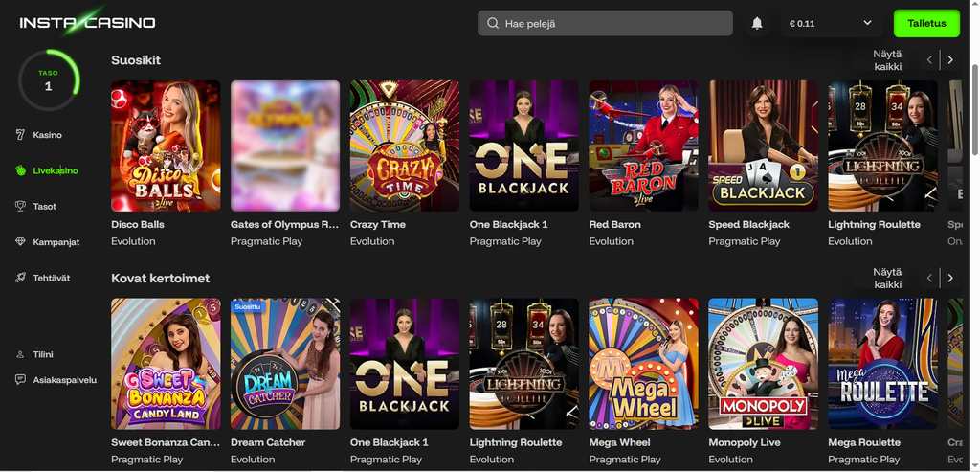Click the Kasino seven icon in sidebar
980x472 pixels.
click(x=21, y=134)
